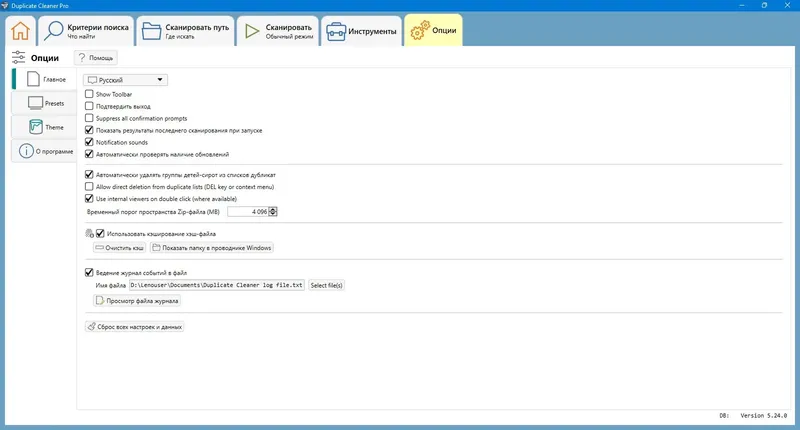Click the Version 5.24.0 status text
The image size is (800, 430).
[x=763, y=416]
